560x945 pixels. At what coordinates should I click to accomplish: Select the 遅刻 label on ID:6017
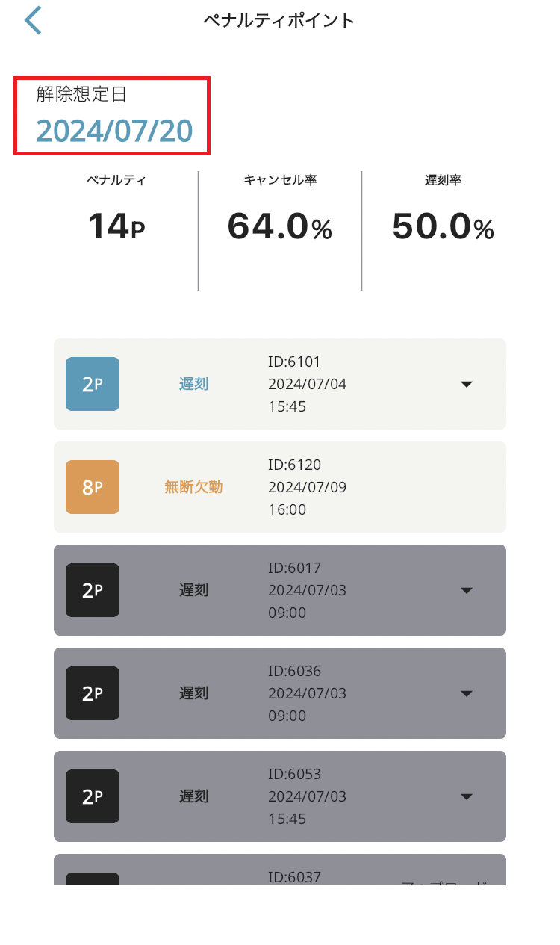pyautogui.click(x=193, y=590)
